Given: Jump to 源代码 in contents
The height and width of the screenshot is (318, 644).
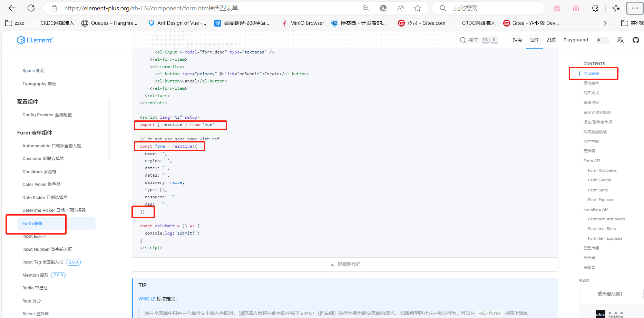Looking at the screenshot, I should coord(589,258).
